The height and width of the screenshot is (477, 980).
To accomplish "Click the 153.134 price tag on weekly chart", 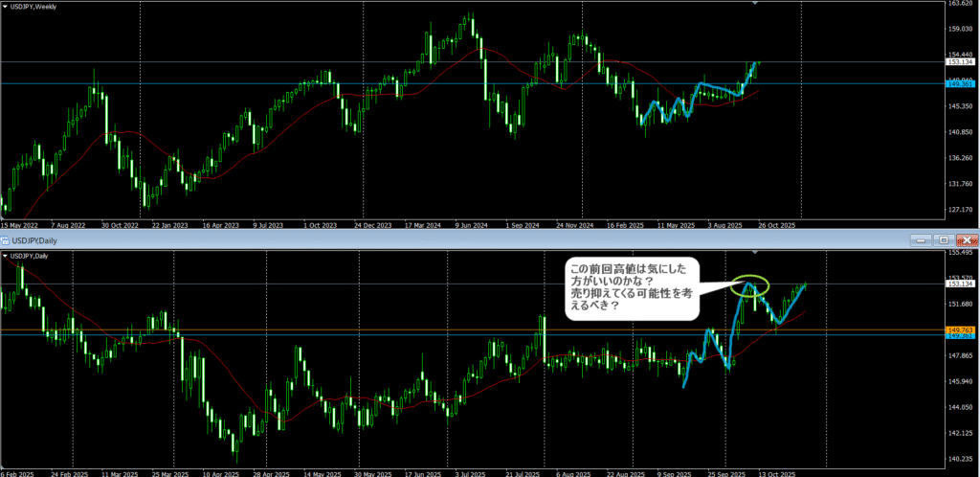I will 960,62.
